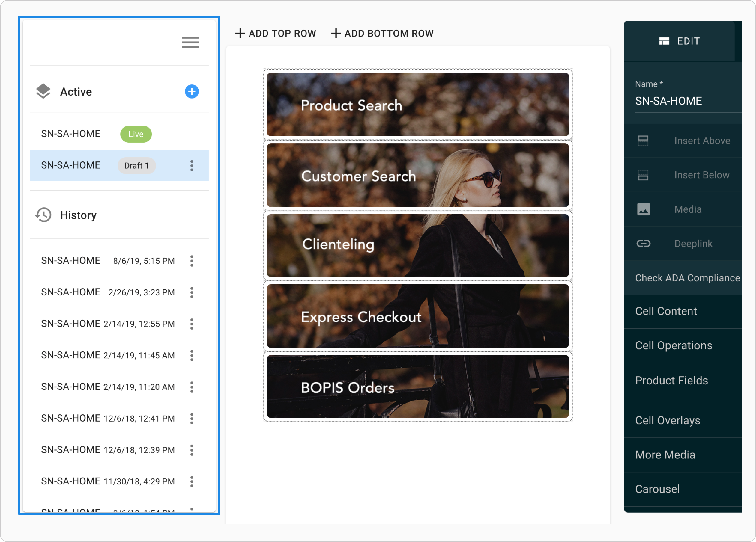Open options for 8/6/19, 5:15 PM entry

point(192,261)
